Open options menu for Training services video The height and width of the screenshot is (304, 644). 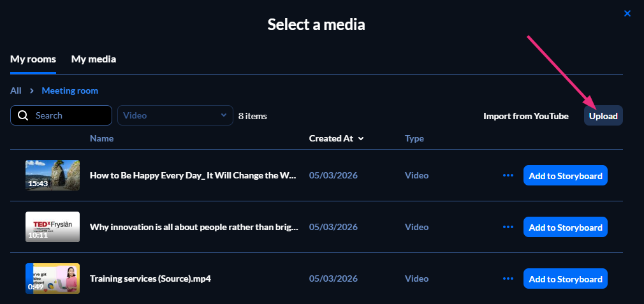click(x=508, y=279)
